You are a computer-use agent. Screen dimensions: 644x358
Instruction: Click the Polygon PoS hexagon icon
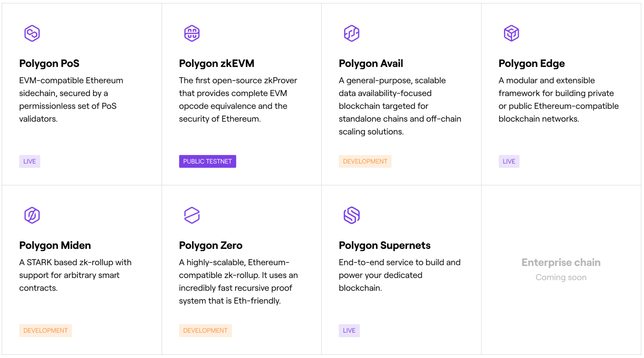point(32,33)
